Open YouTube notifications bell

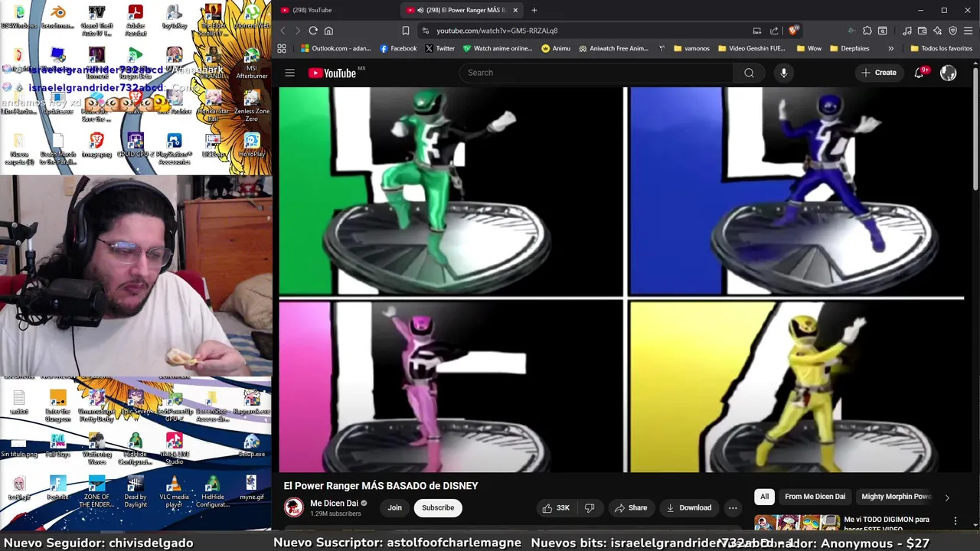(920, 73)
